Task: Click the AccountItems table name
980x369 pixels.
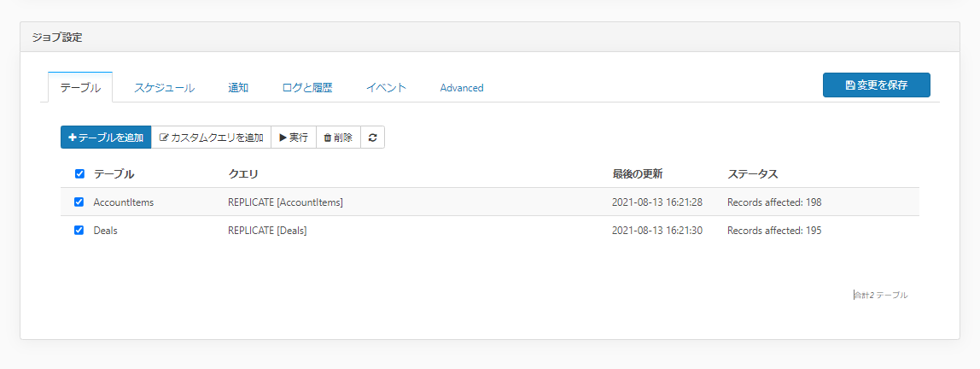Action: click(124, 202)
